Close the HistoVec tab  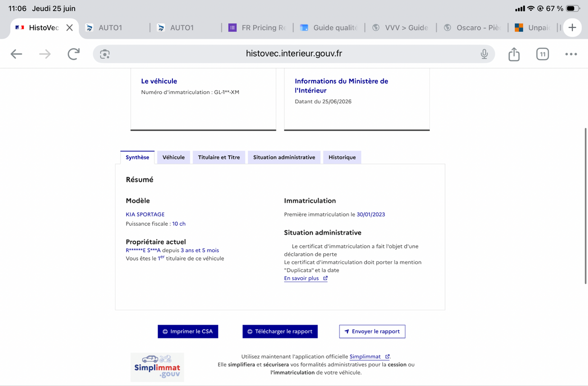(70, 27)
